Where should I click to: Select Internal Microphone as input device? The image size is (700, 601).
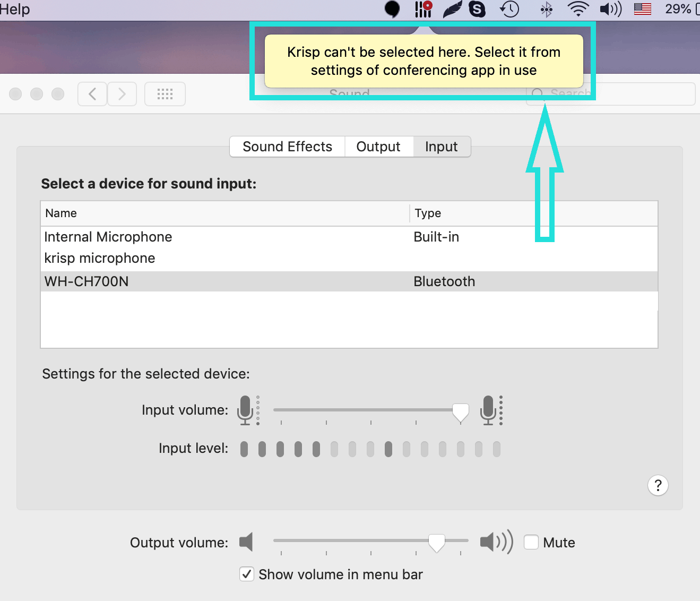tap(349, 237)
